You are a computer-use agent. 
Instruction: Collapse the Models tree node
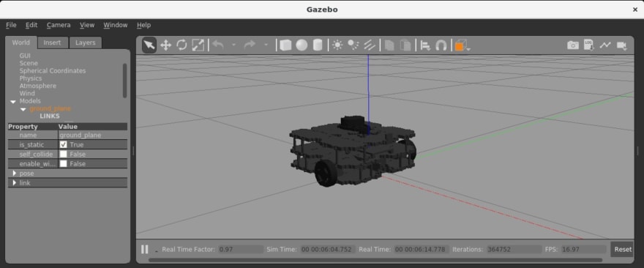click(x=12, y=102)
